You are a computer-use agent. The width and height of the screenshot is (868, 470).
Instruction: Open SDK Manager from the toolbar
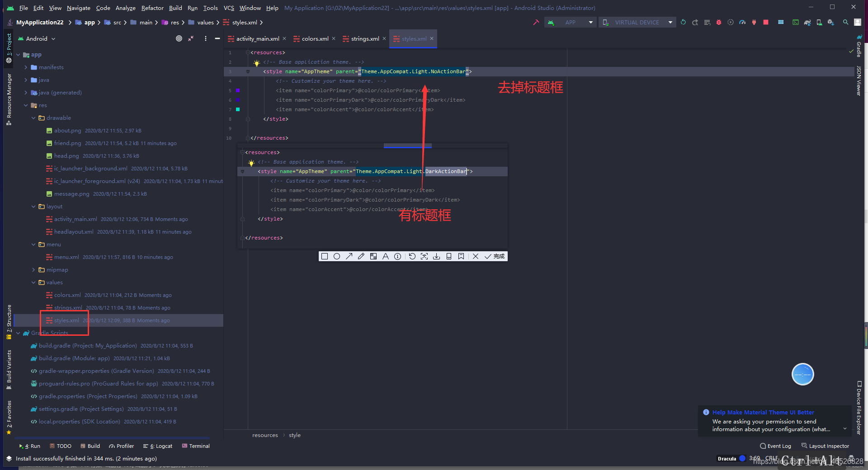831,22
